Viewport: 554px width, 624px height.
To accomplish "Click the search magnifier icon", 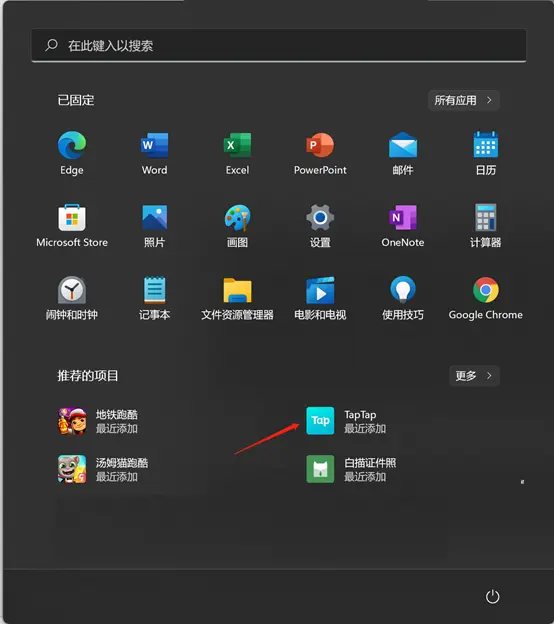I will pos(51,45).
